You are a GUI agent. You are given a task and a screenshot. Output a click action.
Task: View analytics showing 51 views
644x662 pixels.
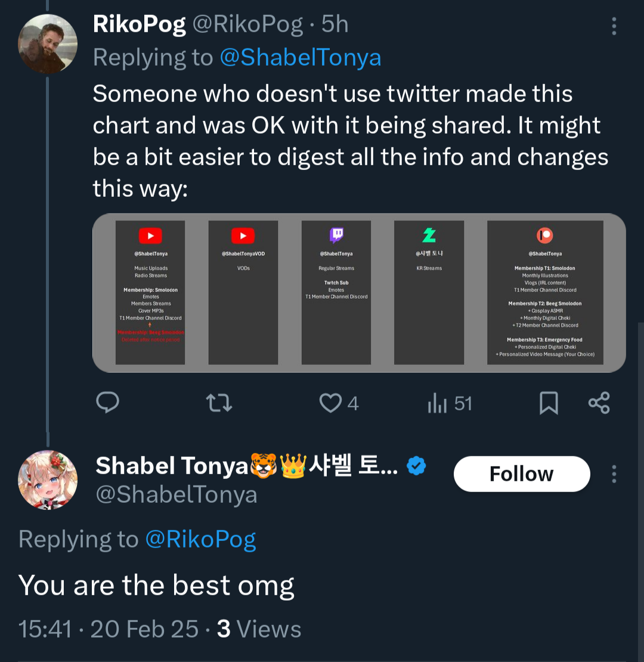pos(438,404)
